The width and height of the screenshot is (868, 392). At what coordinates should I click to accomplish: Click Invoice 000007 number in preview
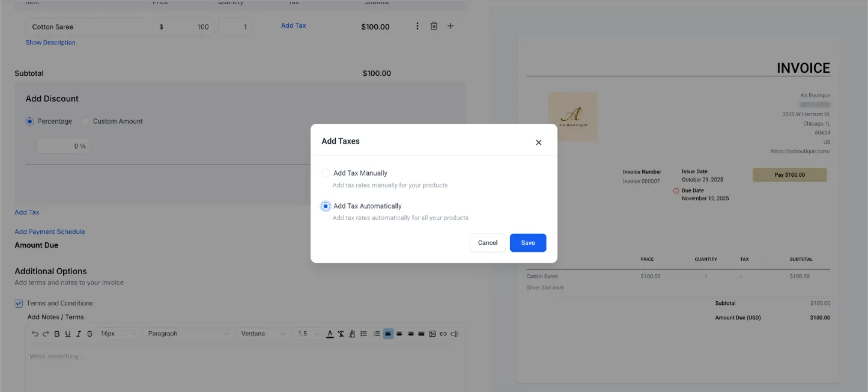642,181
